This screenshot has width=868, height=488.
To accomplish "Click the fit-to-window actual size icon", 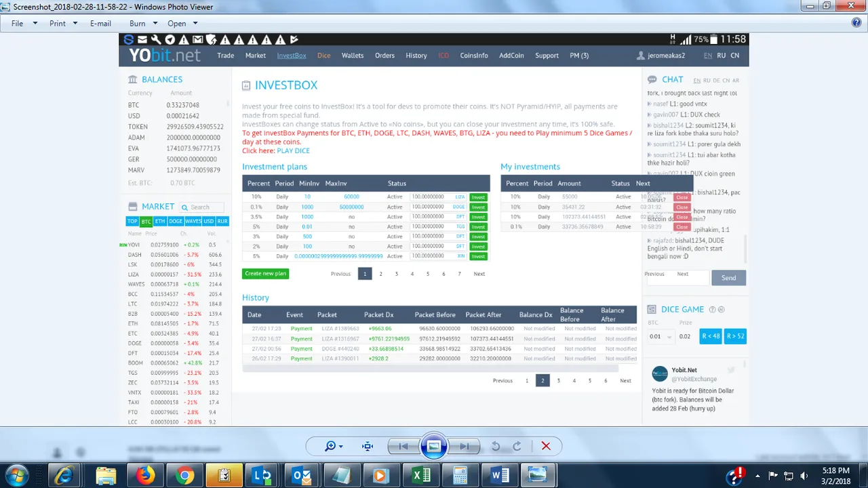I will [x=368, y=446].
